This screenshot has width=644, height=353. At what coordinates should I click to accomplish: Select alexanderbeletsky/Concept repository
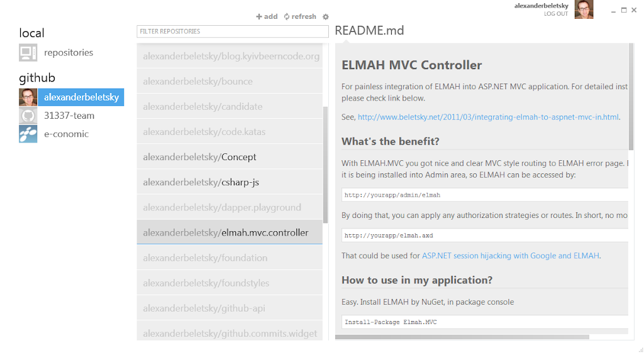(x=230, y=157)
